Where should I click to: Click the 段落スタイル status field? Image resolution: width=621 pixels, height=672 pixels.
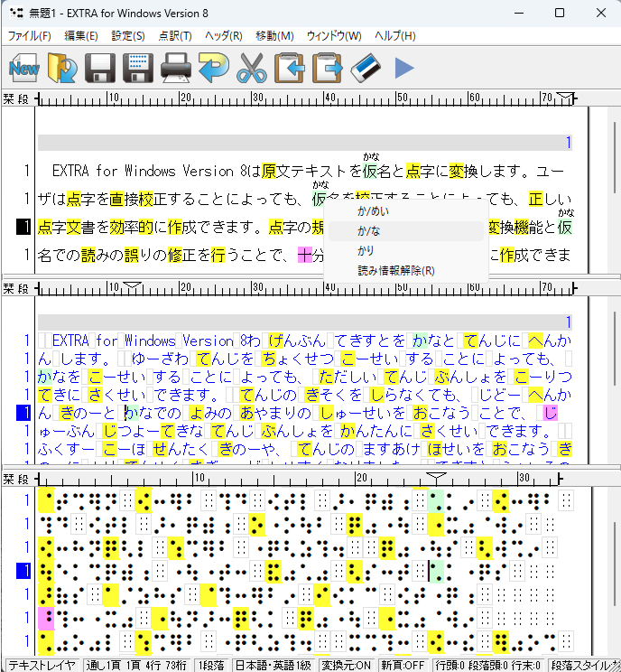584,666
